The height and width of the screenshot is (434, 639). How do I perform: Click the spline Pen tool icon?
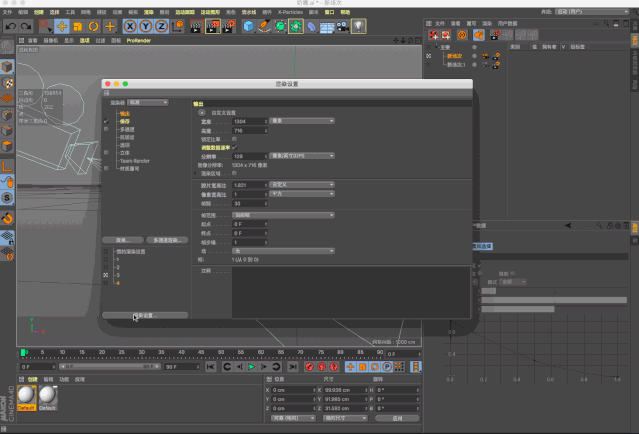[264, 27]
